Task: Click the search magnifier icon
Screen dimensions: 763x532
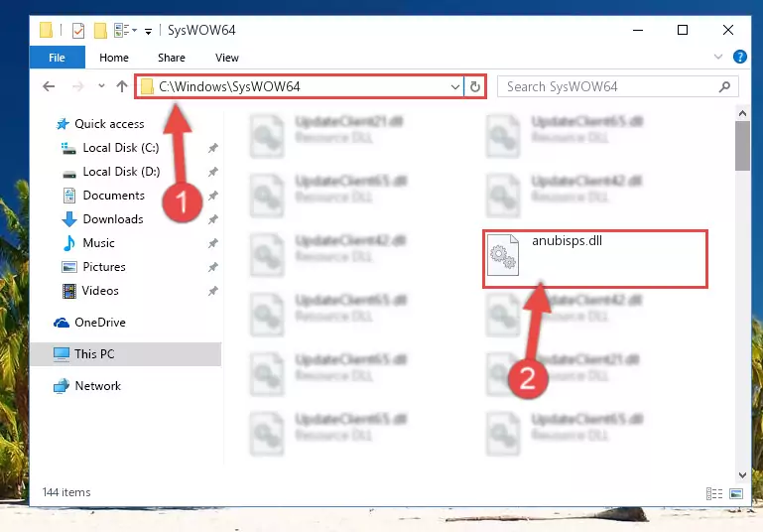Action: click(x=724, y=87)
